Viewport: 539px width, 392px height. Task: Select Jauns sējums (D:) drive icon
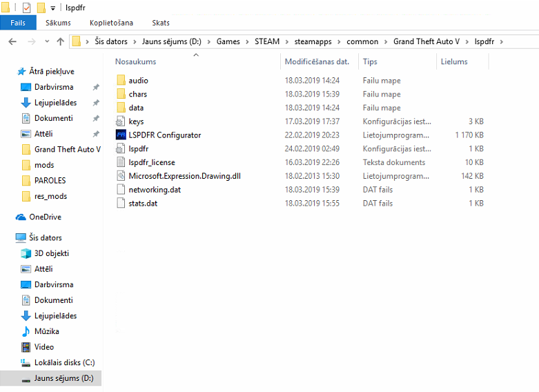pyautogui.click(x=26, y=380)
